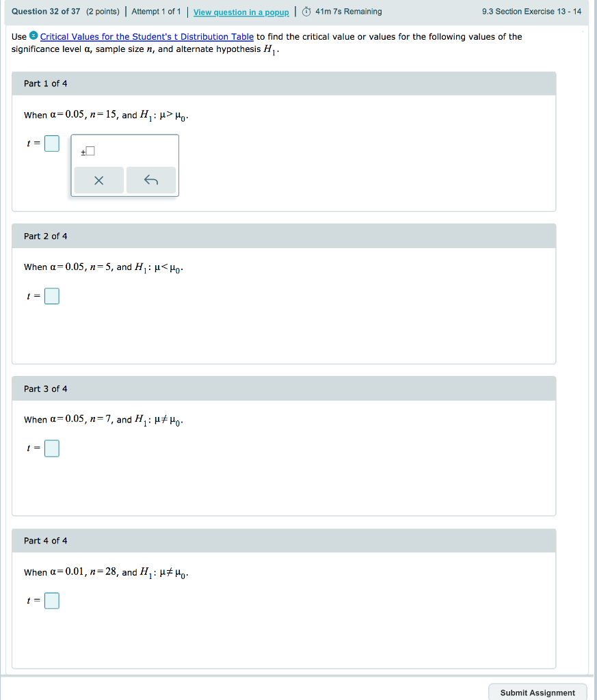Screen dimensions: 597x700
Task: Select the Part 1 of 4 header
Action: point(44,83)
